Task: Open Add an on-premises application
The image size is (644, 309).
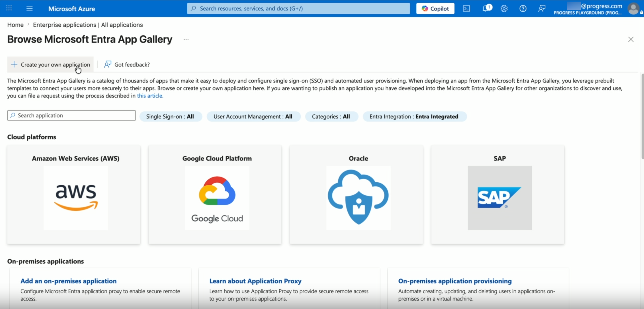Action: [x=68, y=281]
